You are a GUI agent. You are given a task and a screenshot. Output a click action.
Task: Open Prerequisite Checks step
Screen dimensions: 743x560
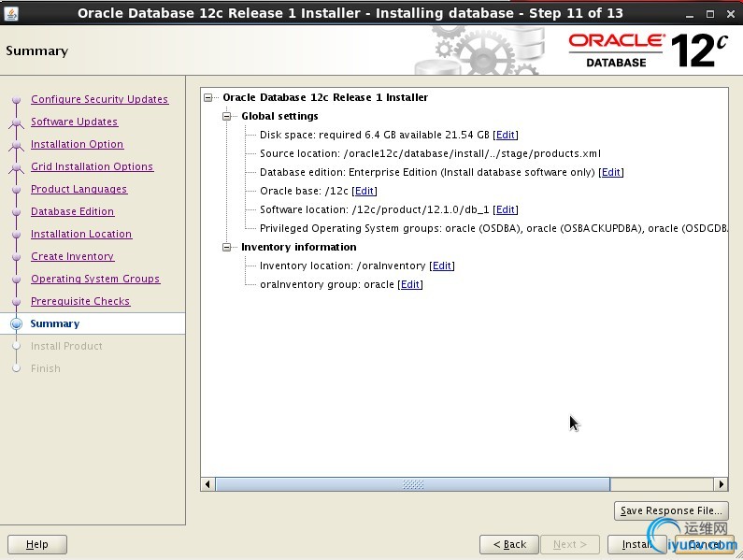coord(80,301)
